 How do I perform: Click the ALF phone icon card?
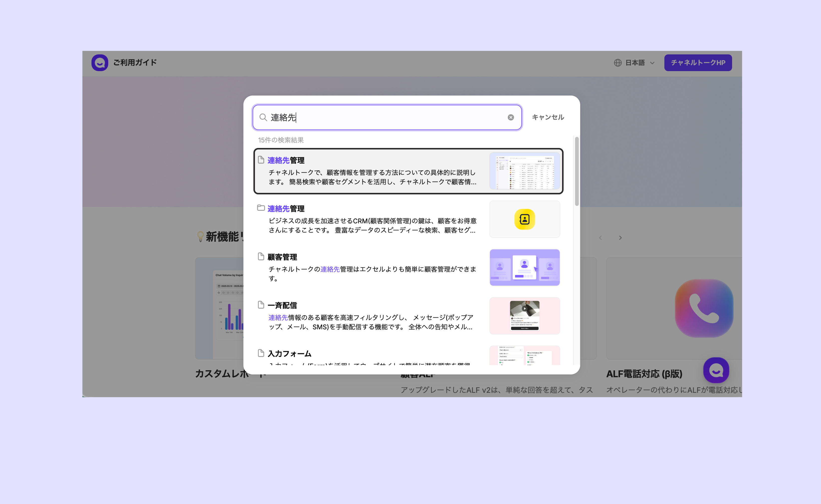tap(704, 308)
